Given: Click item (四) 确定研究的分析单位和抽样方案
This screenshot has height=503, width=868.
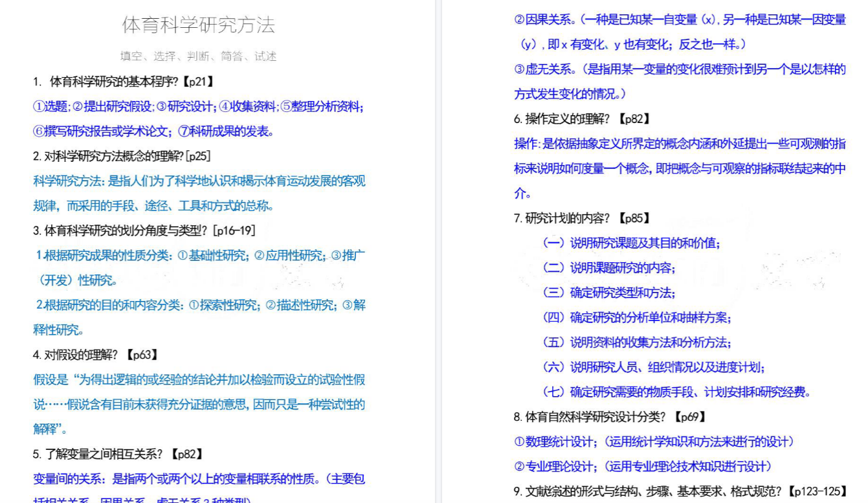Looking at the screenshot, I should 636,318.
